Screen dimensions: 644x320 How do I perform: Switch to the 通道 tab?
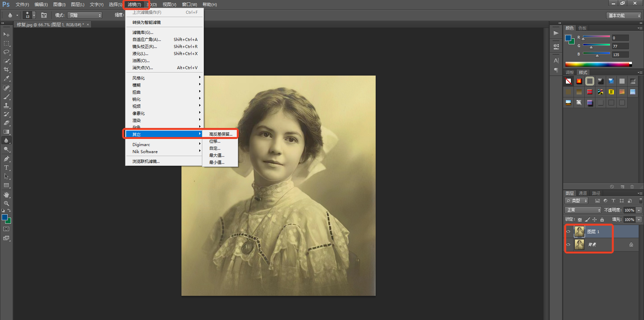[583, 193]
